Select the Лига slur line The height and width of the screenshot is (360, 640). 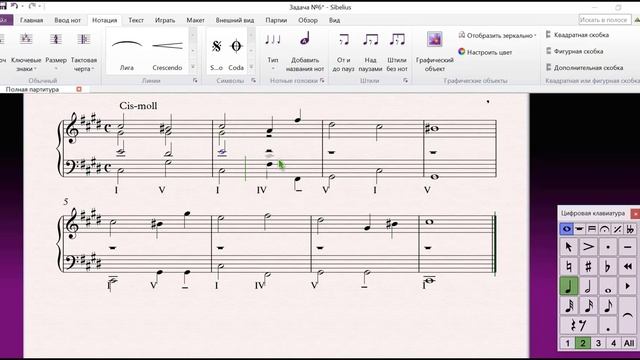(127, 51)
